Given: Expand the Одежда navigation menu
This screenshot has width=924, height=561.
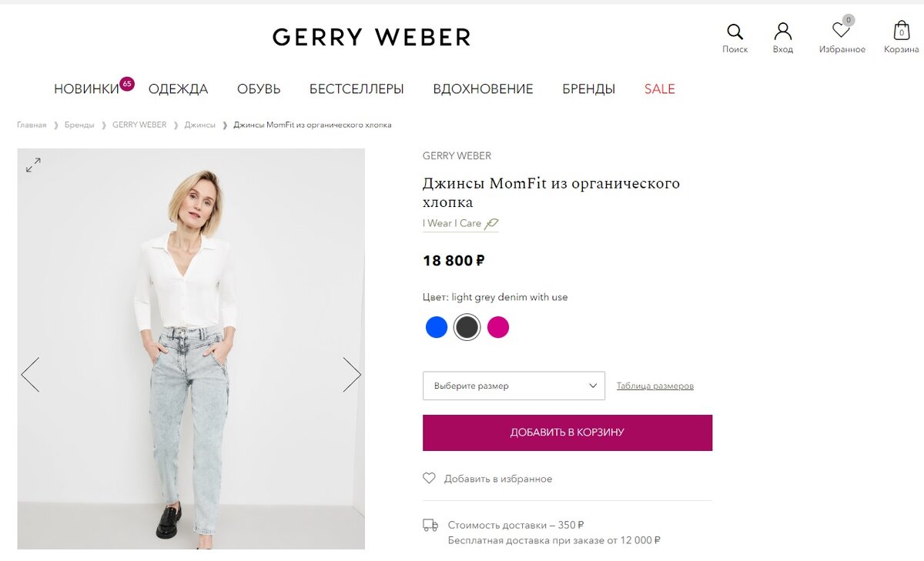Looking at the screenshot, I should (x=179, y=88).
